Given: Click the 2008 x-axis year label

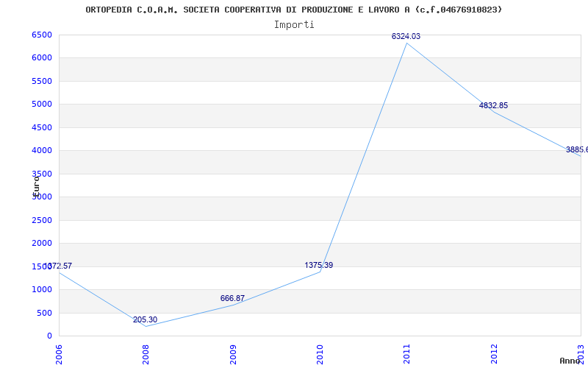Looking at the screenshot, I should [x=146, y=355].
